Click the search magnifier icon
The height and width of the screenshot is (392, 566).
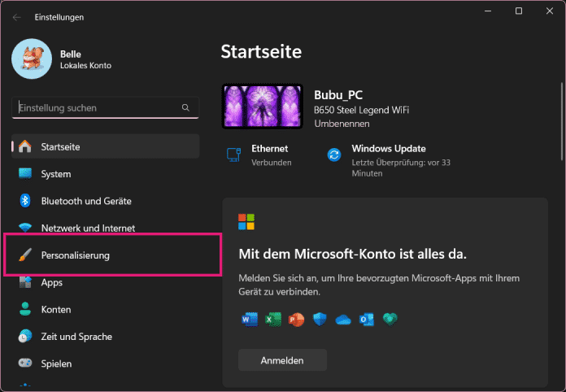click(x=185, y=107)
